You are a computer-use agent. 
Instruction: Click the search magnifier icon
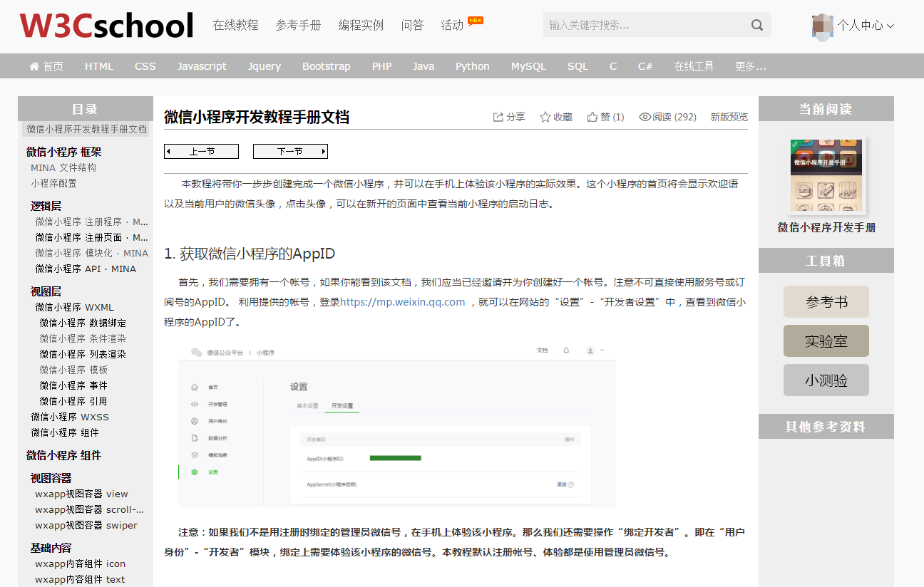coord(757,25)
